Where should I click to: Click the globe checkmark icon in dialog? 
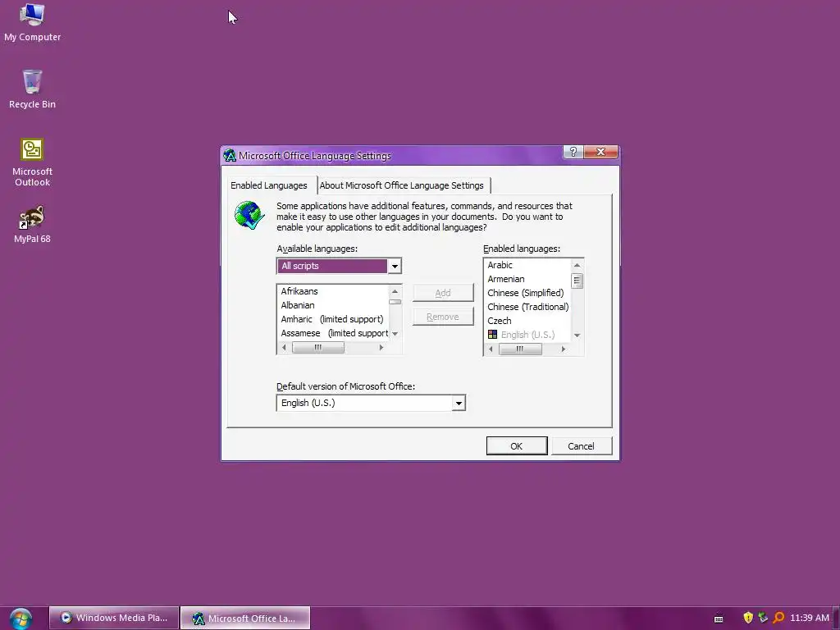(249, 215)
